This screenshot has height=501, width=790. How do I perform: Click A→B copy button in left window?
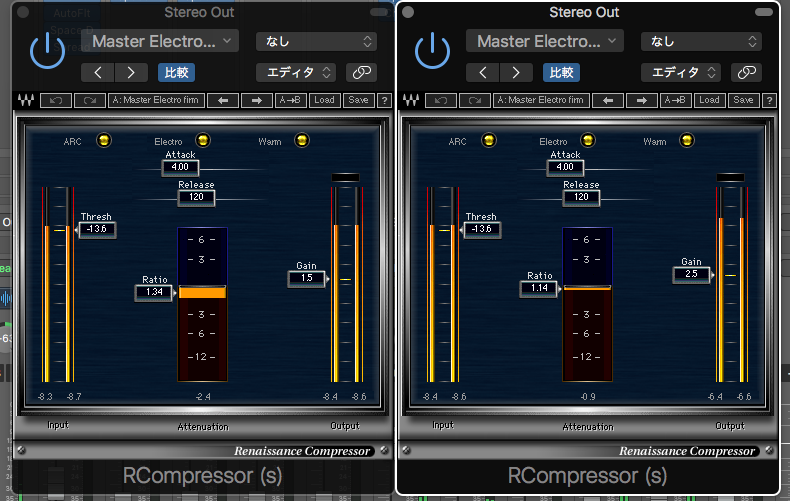tap(290, 100)
